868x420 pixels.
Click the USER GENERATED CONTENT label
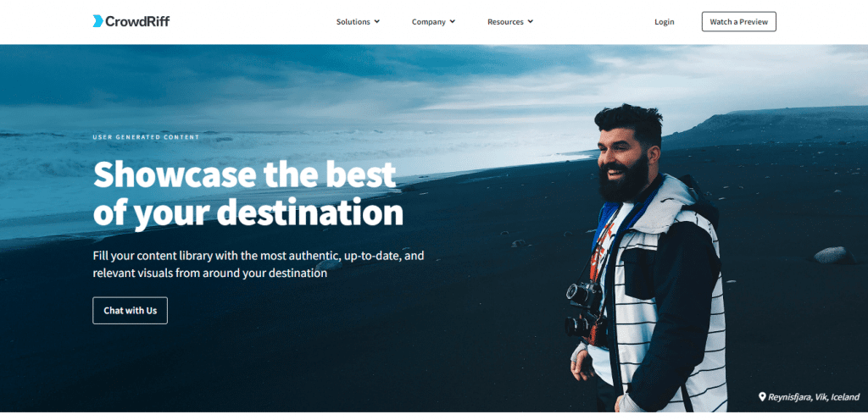click(146, 137)
